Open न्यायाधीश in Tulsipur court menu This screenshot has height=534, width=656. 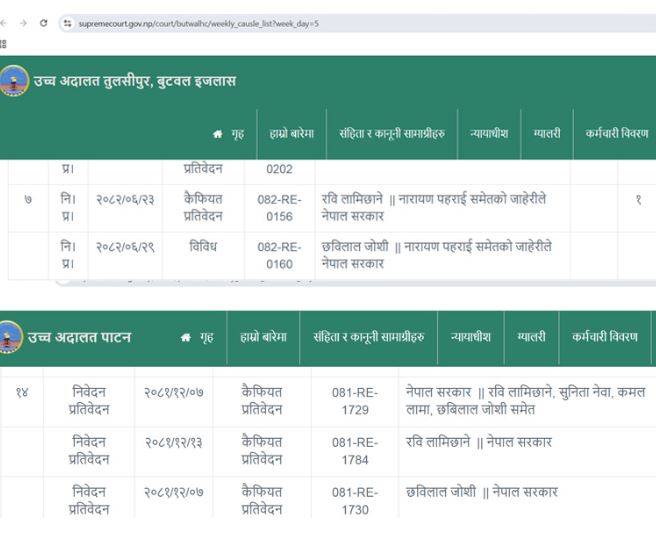[489, 134]
